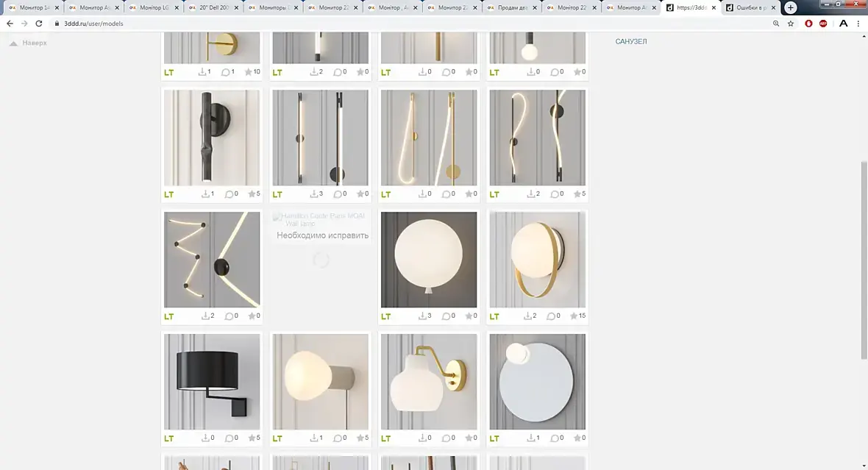Click download icon on the balloon lamp card
This screenshot has height=470, width=868.
421,316
